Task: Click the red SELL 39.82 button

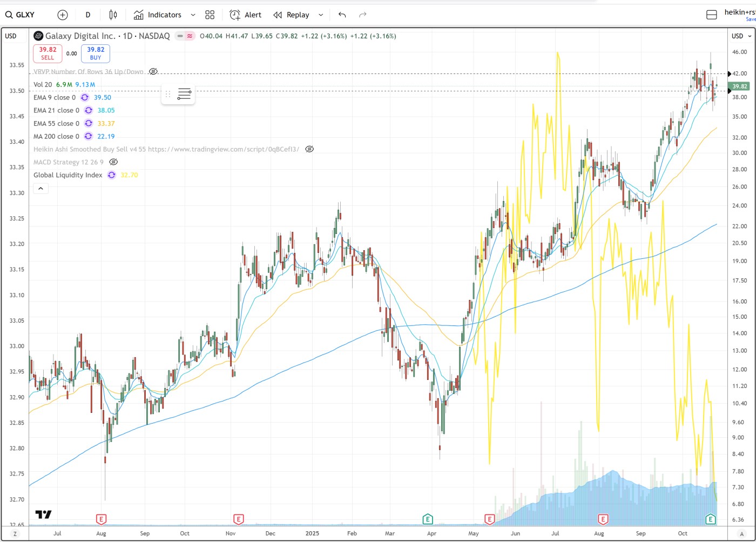Action: (x=48, y=53)
